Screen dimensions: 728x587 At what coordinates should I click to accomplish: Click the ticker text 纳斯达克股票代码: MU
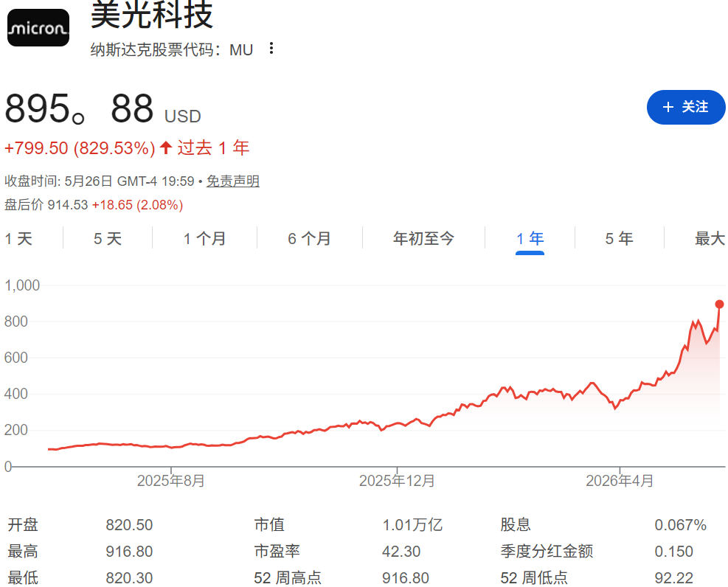click(172, 49)
